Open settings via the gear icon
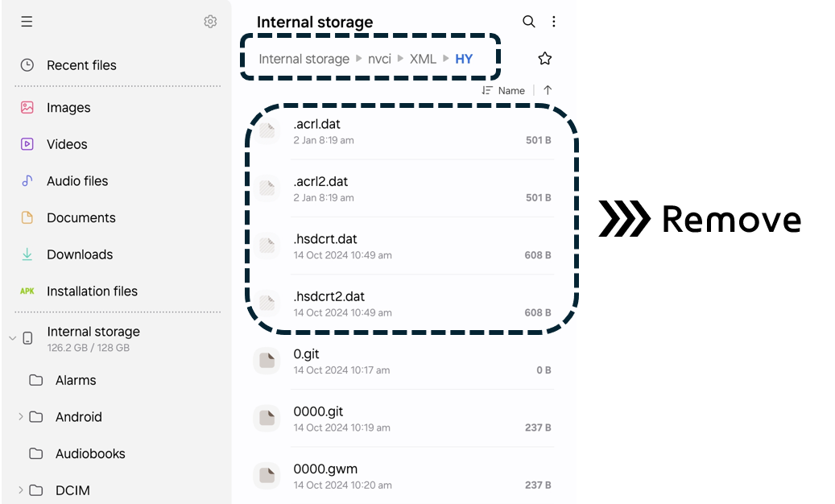The height and width of the screenshot is (504, 835). 210,21
